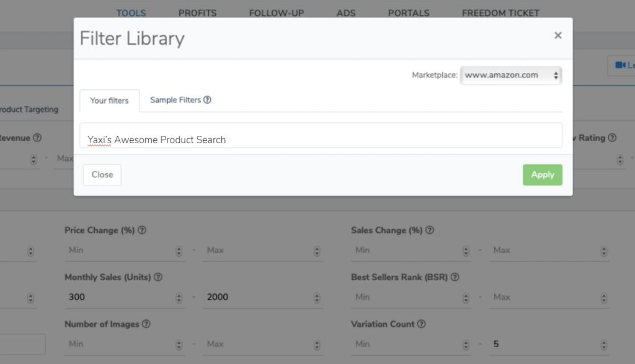View the Variation Count help tooltip
The width and height of the screenshot is (635, 364).
click(x=422, y=324)
